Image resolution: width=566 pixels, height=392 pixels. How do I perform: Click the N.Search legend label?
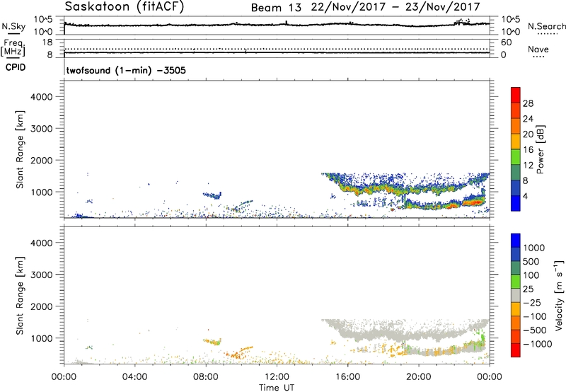point(546,26)
